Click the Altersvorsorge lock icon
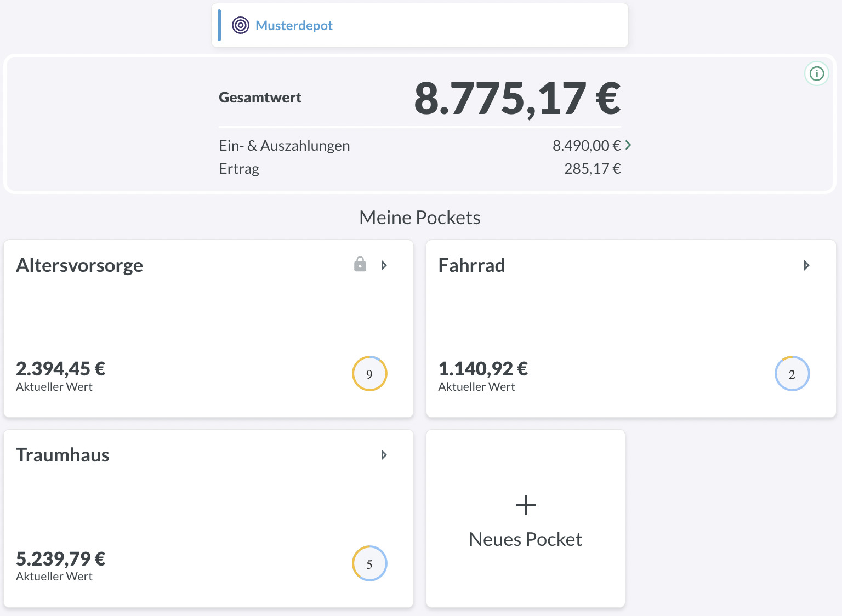Image resolution: width=842 pixels, height=616 pixels. [x=360, y=264]
